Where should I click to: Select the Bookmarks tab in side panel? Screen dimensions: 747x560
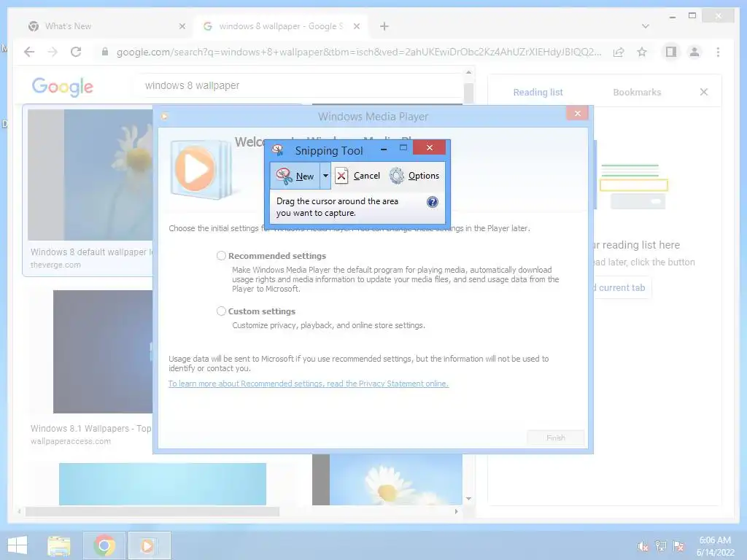coord(637,93)
